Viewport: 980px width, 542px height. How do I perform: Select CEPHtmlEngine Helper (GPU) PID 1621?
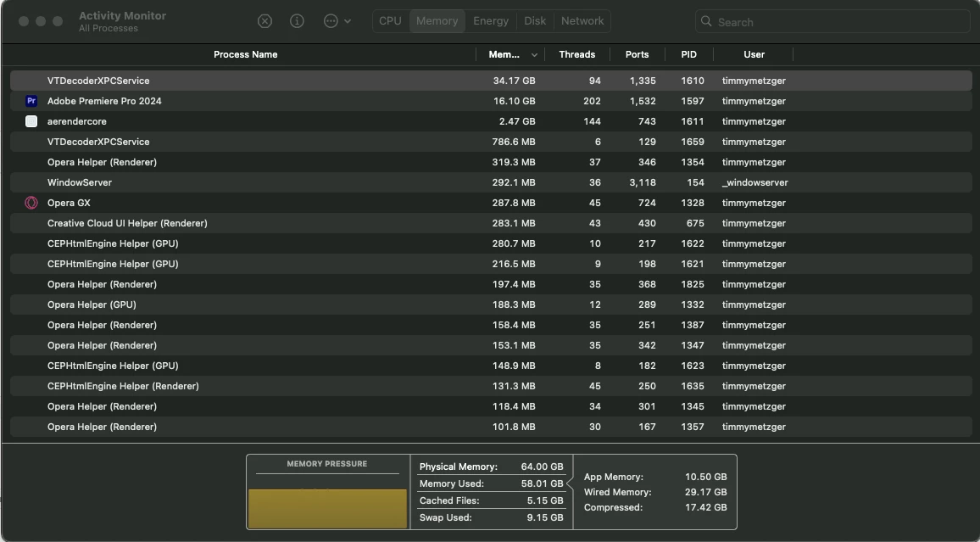click(491, 264)
